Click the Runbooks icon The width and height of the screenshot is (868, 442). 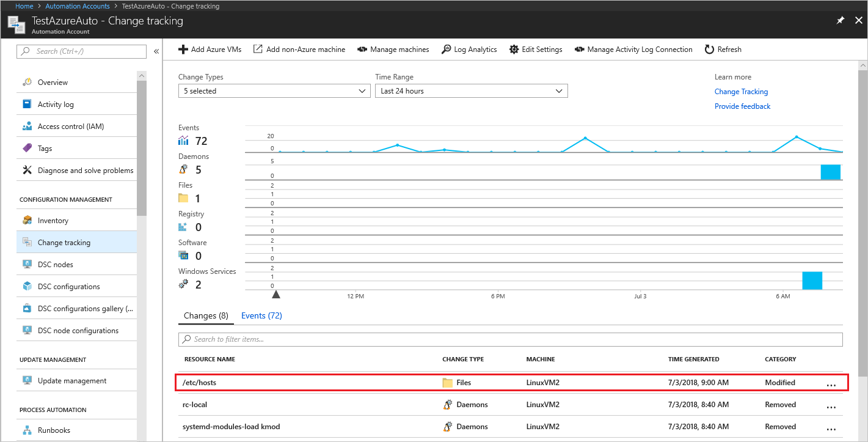(x=27, y=430)
